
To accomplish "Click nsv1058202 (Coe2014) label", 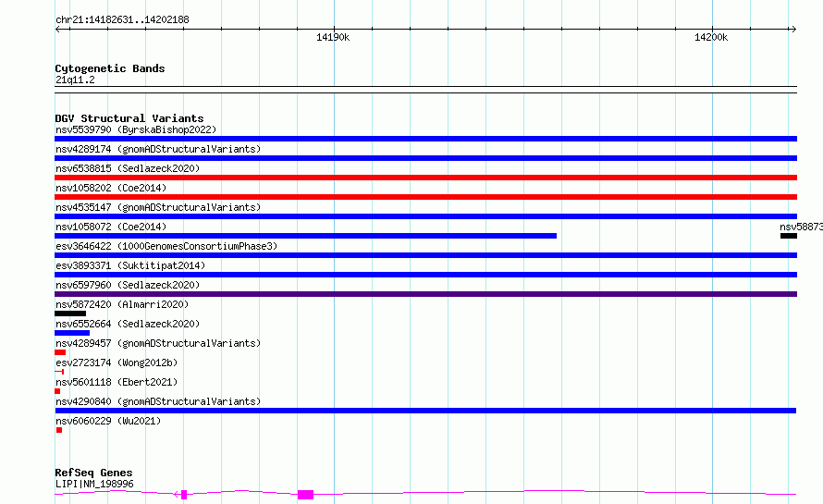I will pyautogui.click(x=111, y=188).
